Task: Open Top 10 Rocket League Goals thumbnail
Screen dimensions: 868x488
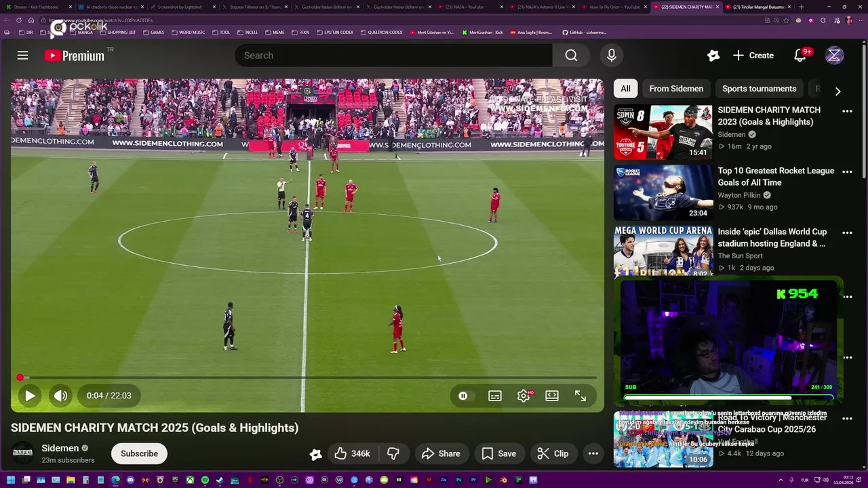Action: (x=663, y=193)
